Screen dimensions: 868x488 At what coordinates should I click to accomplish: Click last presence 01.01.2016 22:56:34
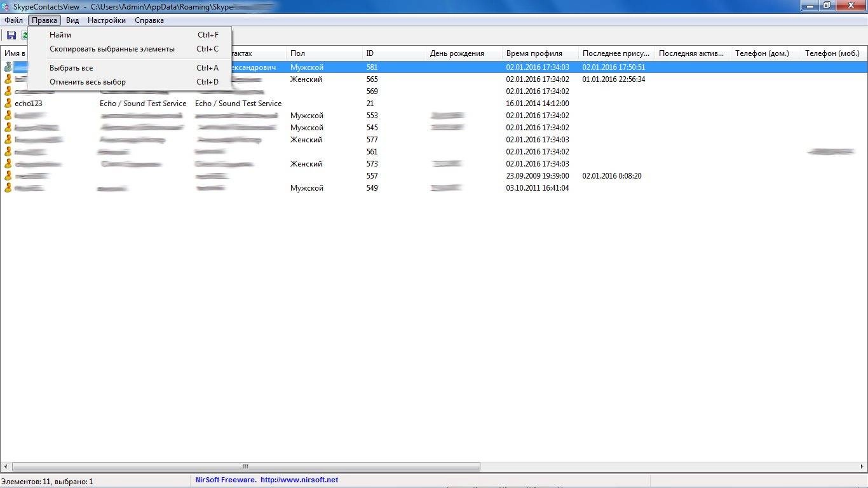[614, 79]
